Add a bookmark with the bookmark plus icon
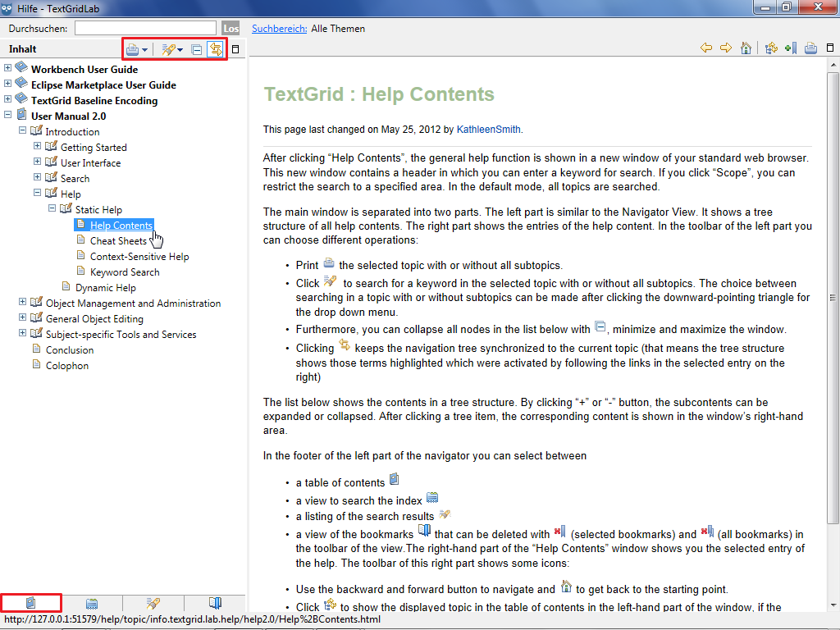This screenshot has width=840, height=630. (791, 48)
